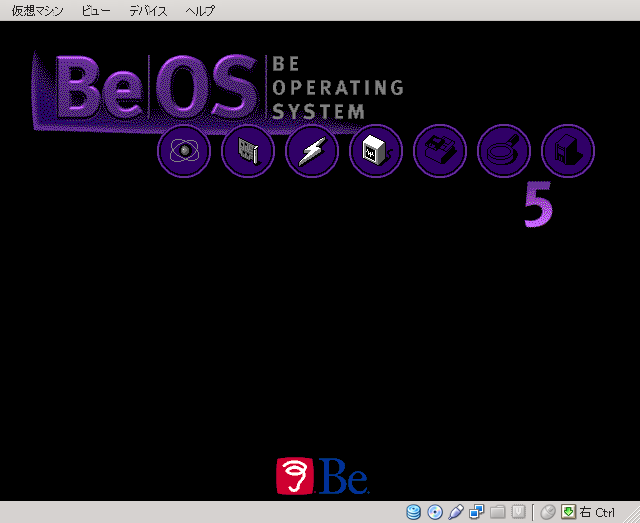
Task: Click the green arrow keyboard capture icon
Action: coord(568,512)
